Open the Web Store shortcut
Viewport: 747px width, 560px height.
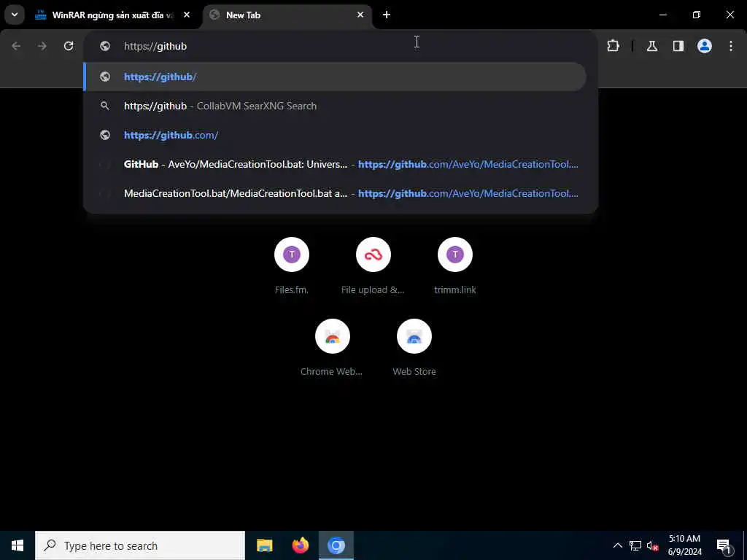pyautogui.click(x=414, y=347)
